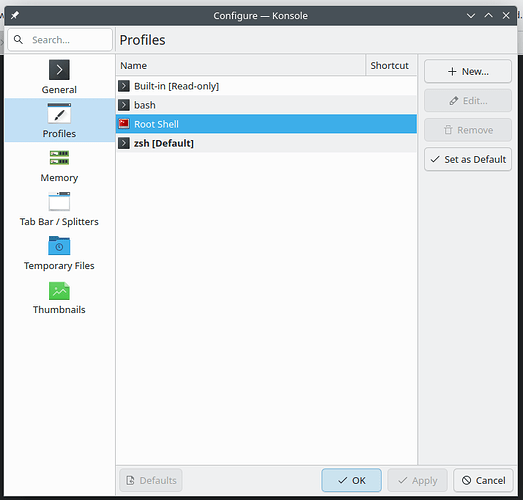Screen dimensions: 523x500
Task: Select the Built-in [Read-only] profile
Action: point(266,86)
